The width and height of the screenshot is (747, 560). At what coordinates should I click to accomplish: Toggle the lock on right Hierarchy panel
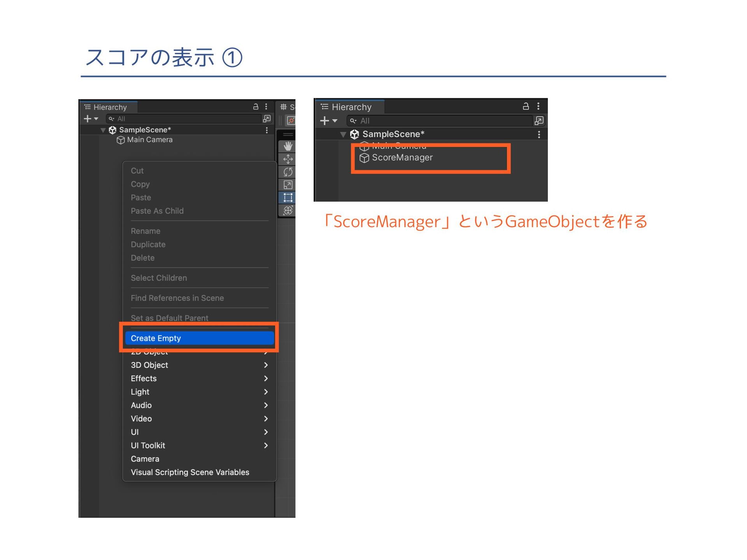pyautogui.click(x=526, y=106)
